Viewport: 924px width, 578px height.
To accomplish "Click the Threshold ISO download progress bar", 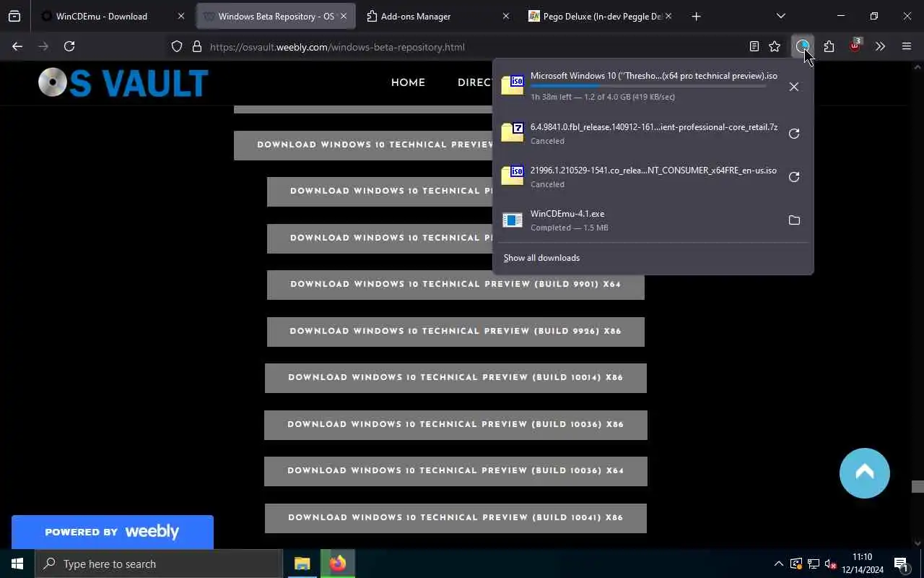I will [x=648, y=86].
